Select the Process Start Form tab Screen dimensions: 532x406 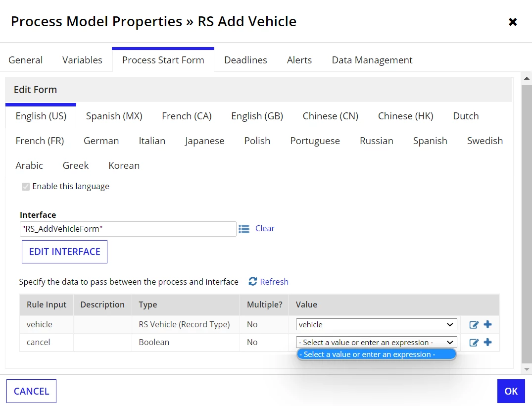[163, 60]
